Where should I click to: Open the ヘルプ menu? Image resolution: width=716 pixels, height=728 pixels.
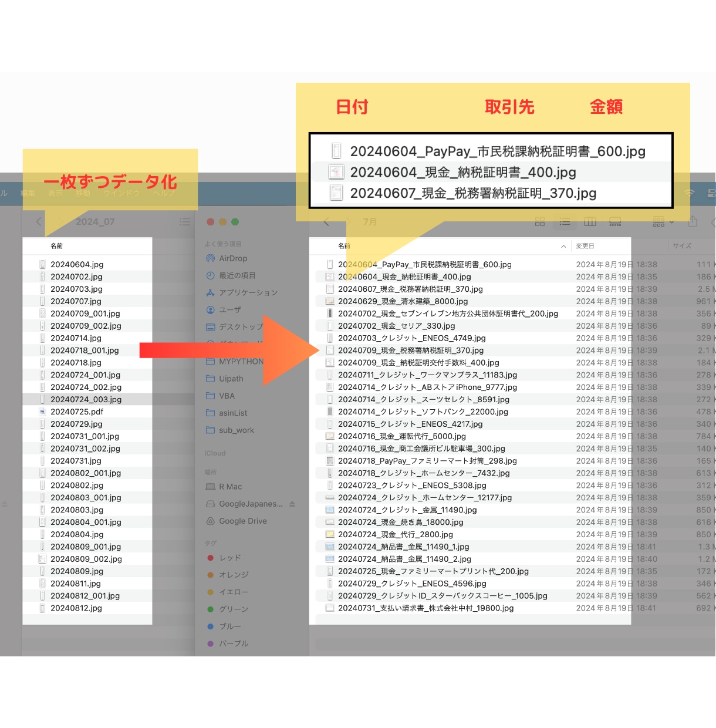coord(164,193)
